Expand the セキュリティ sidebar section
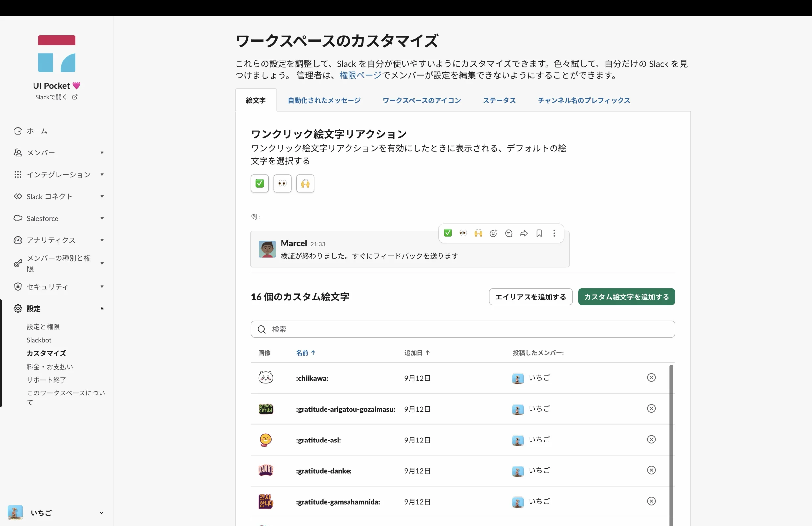 tap(102, 287)
